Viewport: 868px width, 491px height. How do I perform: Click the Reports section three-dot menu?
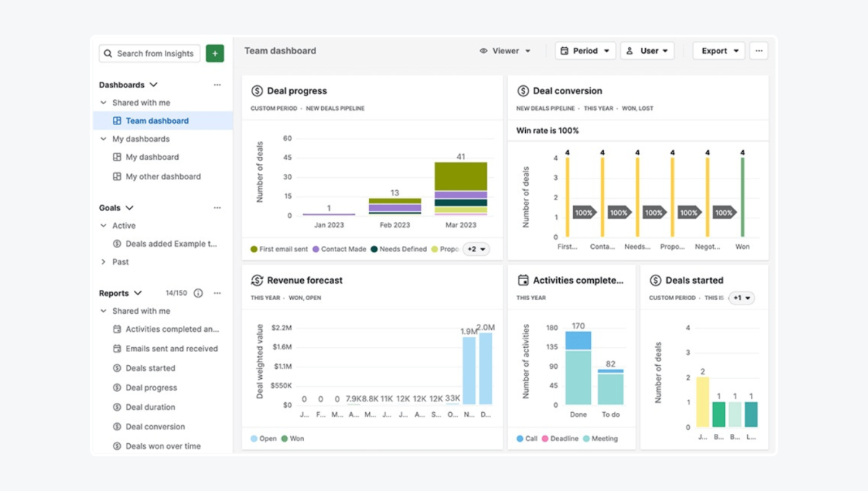tap(217, 294)
